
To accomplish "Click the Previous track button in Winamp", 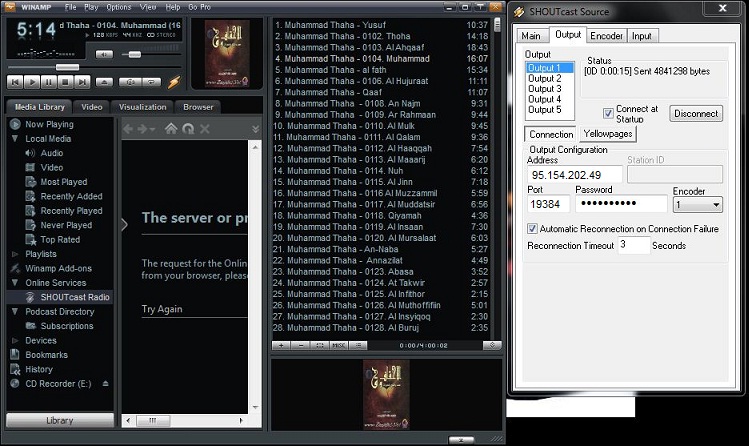I will pos(15,82).
